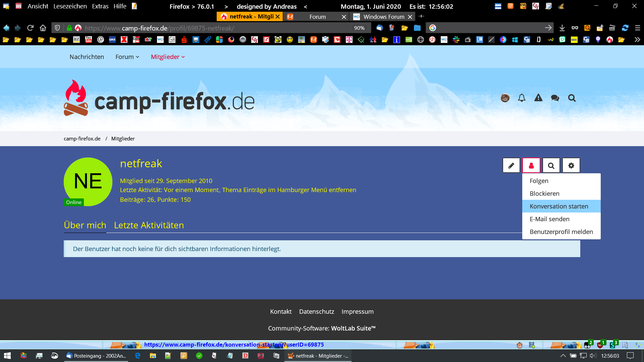Choose Blockieren from dropdown menu
The width and height of the screenshot is (644, 362).
(x=544, y=193)
